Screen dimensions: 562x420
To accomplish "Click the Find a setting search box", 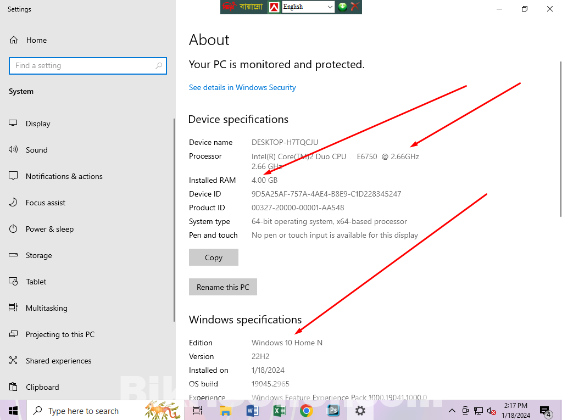I will tap(88, 66).
